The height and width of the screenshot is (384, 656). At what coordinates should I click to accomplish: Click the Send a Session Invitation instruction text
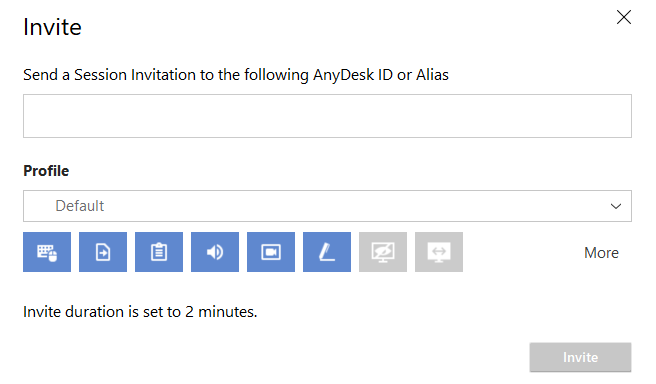tap(236, 75)
